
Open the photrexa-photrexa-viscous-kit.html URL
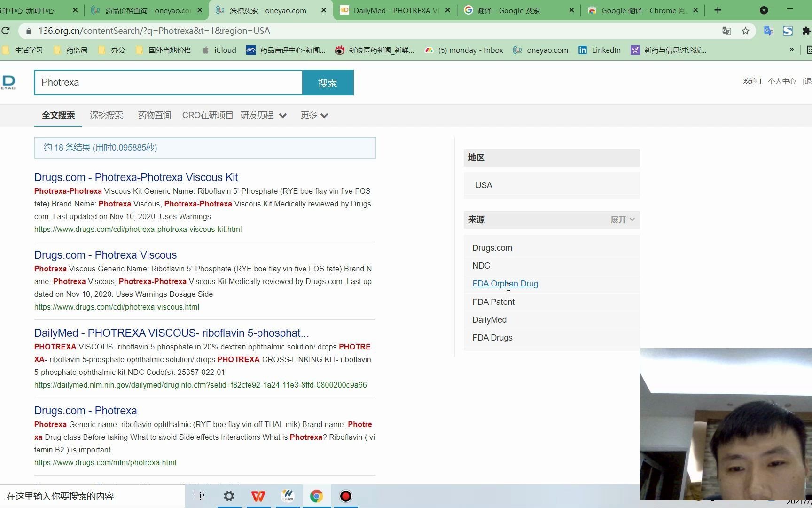point(138,229)
